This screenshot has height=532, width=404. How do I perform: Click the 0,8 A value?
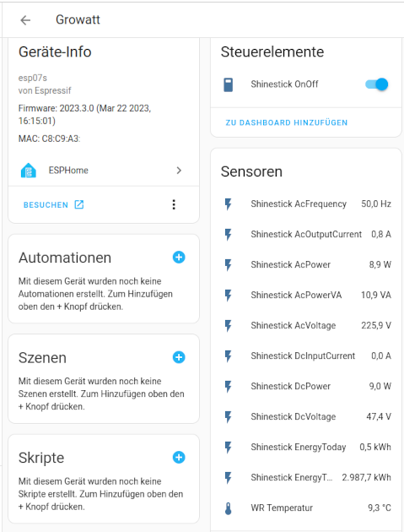(x=381, y=234)
